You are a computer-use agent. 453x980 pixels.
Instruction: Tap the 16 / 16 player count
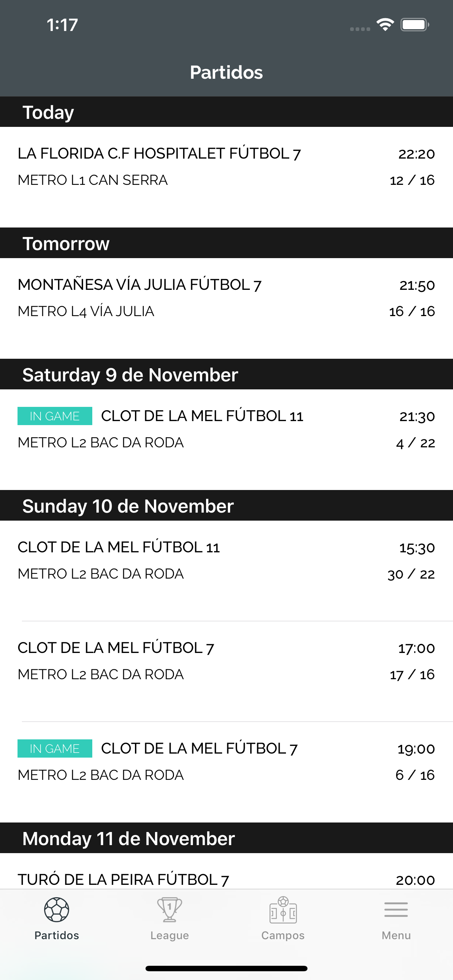pos(412,311)
